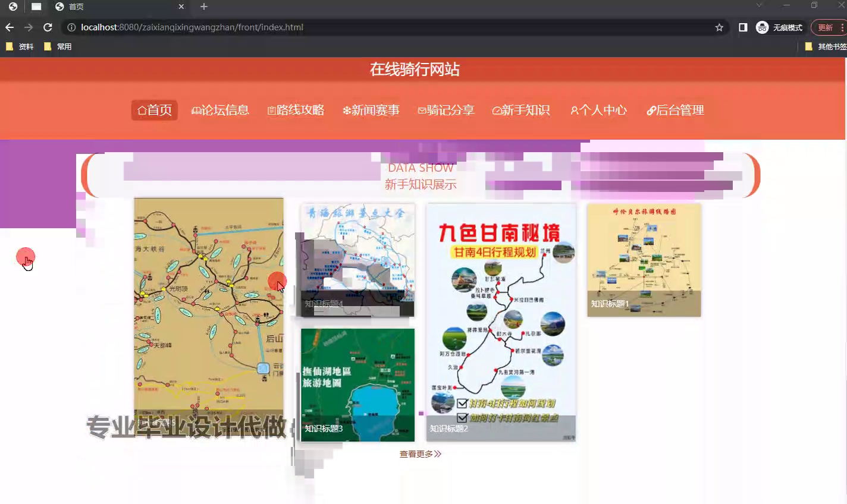This screenshot has width=847, height=504.
Task: Open the 知识标题1 map thumbnail
Action: click(644, 260)
